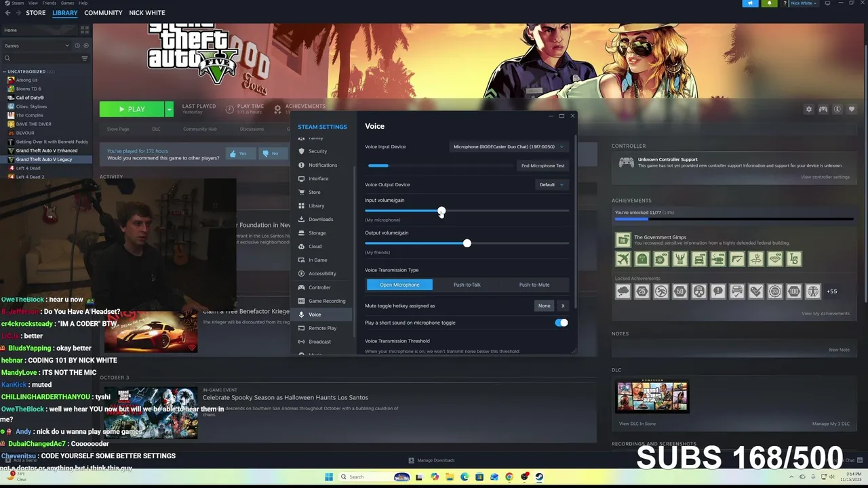Show game info via the info icon
868x488 pixels.
click(837, 109)
